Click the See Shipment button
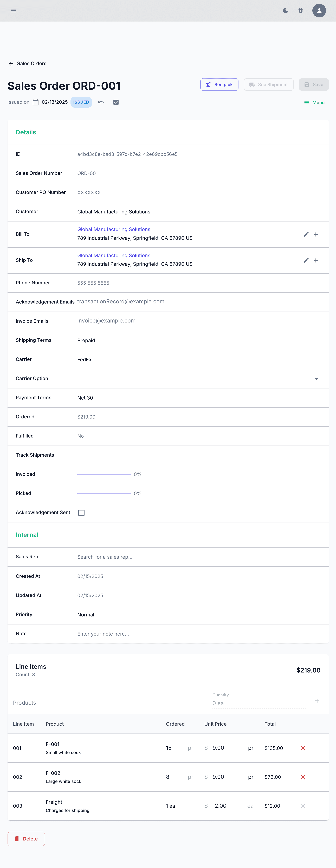The width and height of the screenshot is (336, 868). coord(269,85)
